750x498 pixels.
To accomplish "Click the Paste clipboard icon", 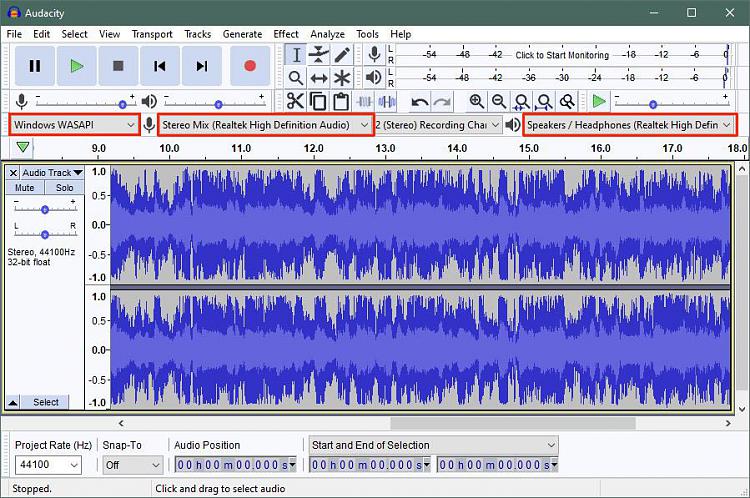I will [341, 101].
